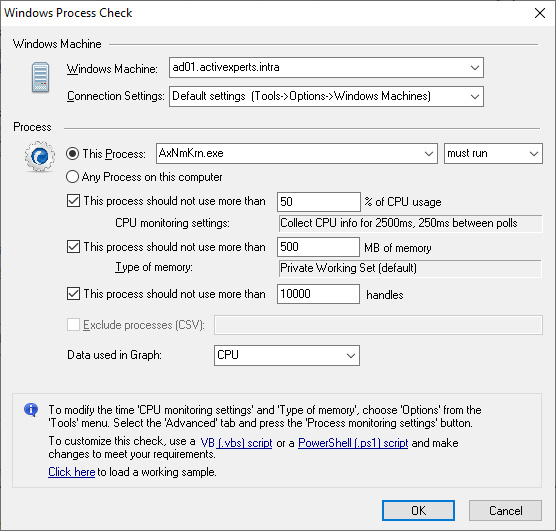The height and width of the screenshot is (531, 556).
Task: Toggle the memory limit checkbox
Action: [x=73, y=247]
